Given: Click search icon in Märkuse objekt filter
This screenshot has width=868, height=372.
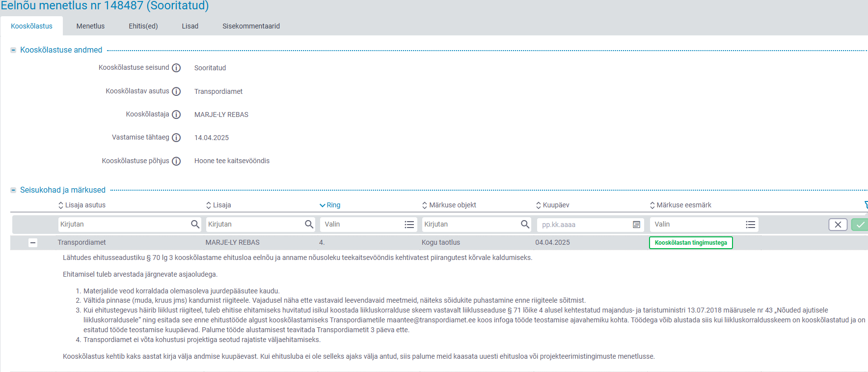Looking at the screenshot, I should 525,224.
